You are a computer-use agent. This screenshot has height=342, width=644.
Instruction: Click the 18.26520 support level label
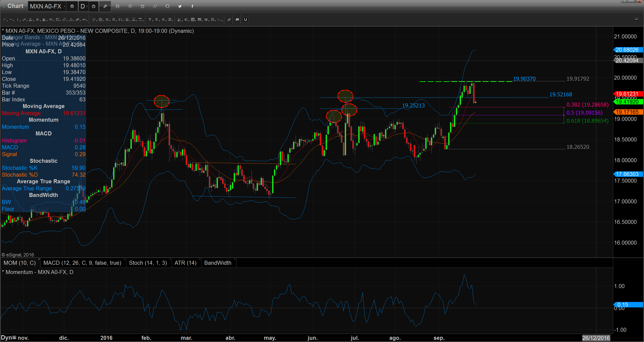(578, 147)
